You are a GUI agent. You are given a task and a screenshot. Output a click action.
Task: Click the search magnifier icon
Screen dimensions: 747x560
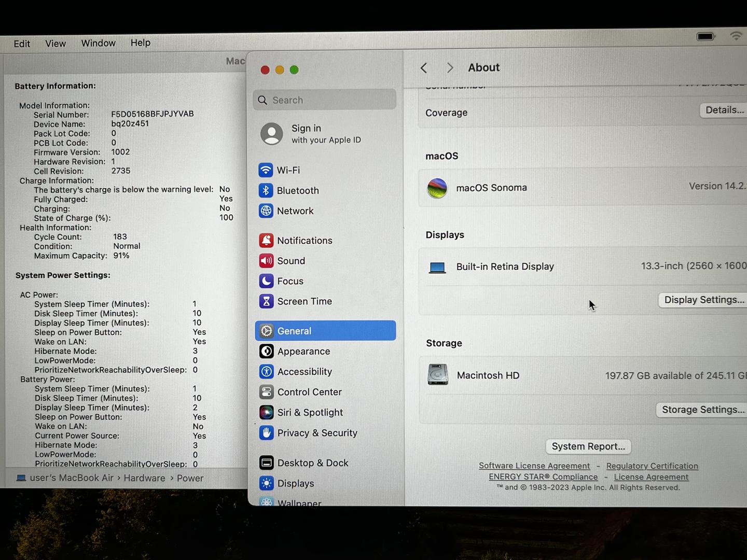tap(262, 100)
